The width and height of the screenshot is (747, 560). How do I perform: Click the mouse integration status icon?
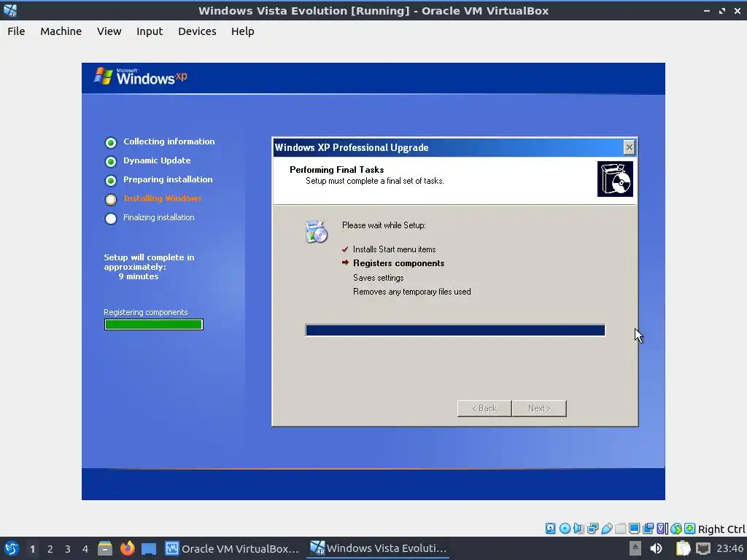click(676, 528)
